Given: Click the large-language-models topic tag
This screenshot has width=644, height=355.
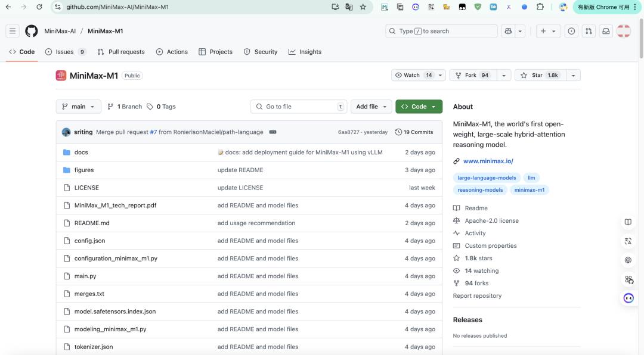Looking at the screenshot, I should click(487, 177).
